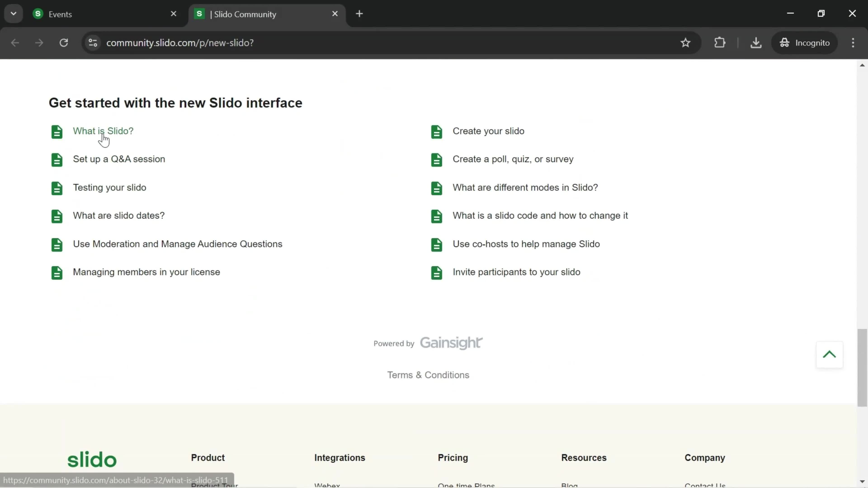Viewport: 868px width, 488px height.
Task: Click the document icon beside Invite participants to your slido
Action: [437, 273]
